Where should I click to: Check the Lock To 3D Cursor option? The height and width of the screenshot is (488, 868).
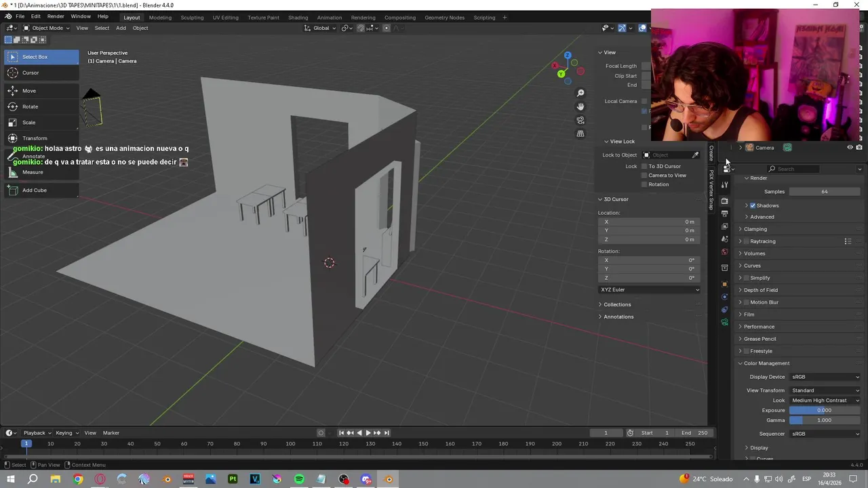644,166
